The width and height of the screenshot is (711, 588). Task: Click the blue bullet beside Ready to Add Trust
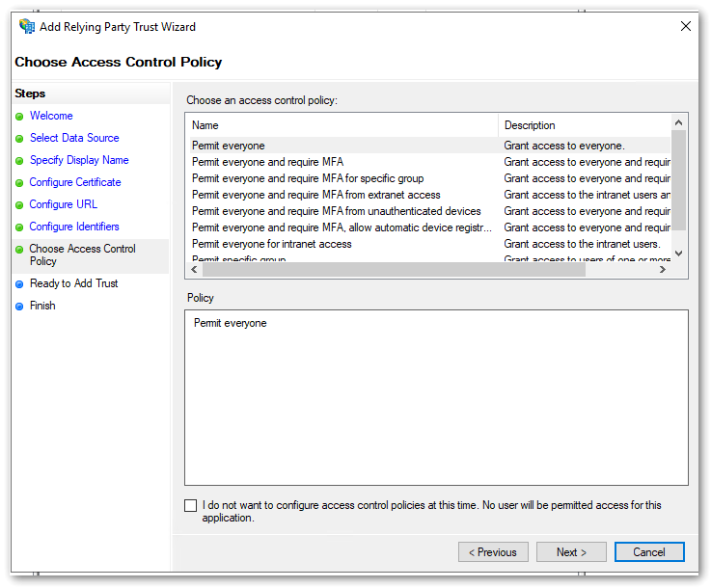(19, 284)
